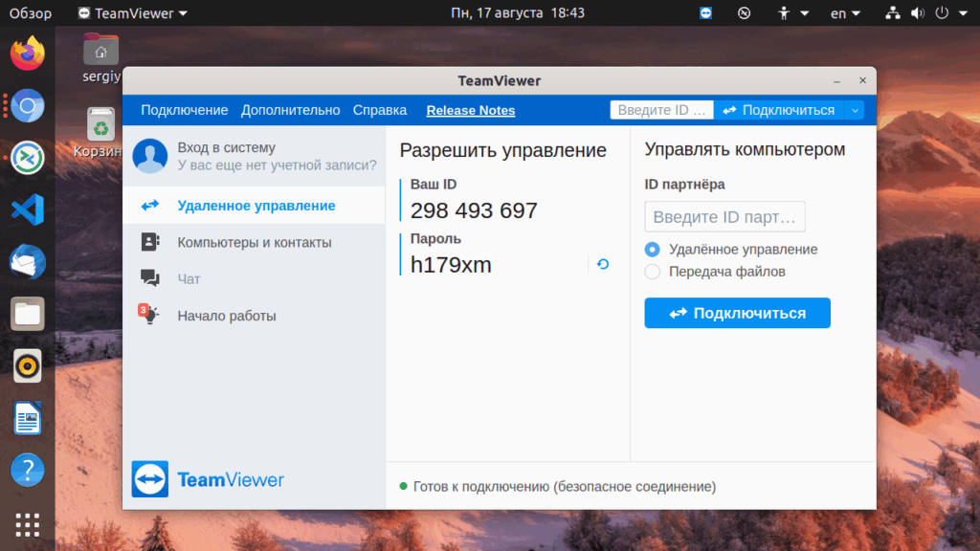
Task: Click the user avatar icon in TeamViewer
Action: tap(150, 156)
